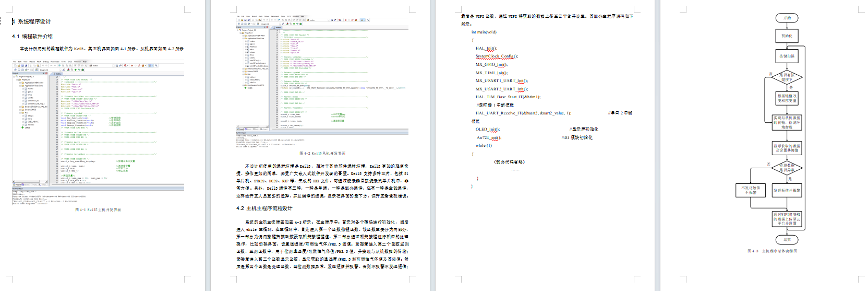Click the '是否有按键按下' decision diamond
Viewport: 868px width, 291px height.
[x=787, y=78]
